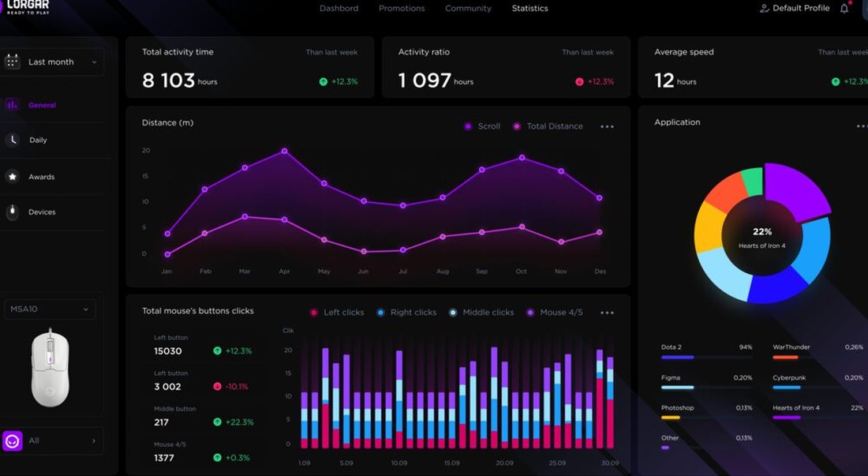Open the MSA10 device dropdown

[x=50, y=309]
